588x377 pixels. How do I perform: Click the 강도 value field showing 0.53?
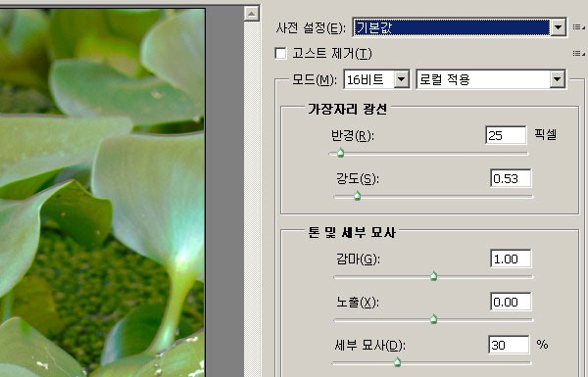tap(511, 178)
